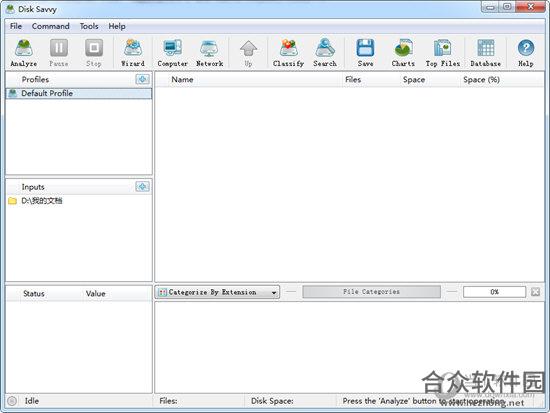Select the D:\ input folder entry
This screenshot has height=413, width=550.
(79, 201)
